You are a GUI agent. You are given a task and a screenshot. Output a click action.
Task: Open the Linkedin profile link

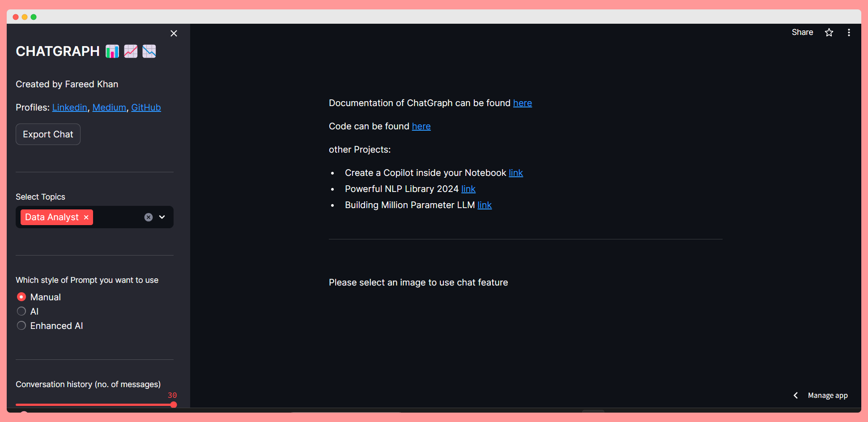pyautogui.click(x=70, y=107)
